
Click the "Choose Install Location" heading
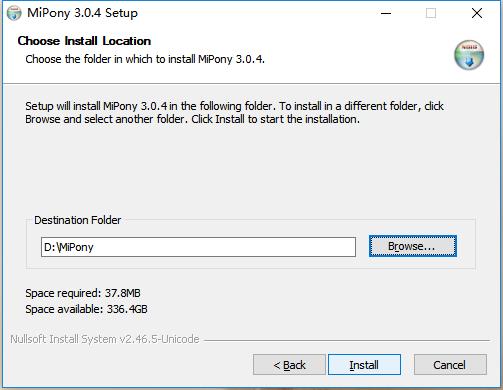[x=84, y=41]
